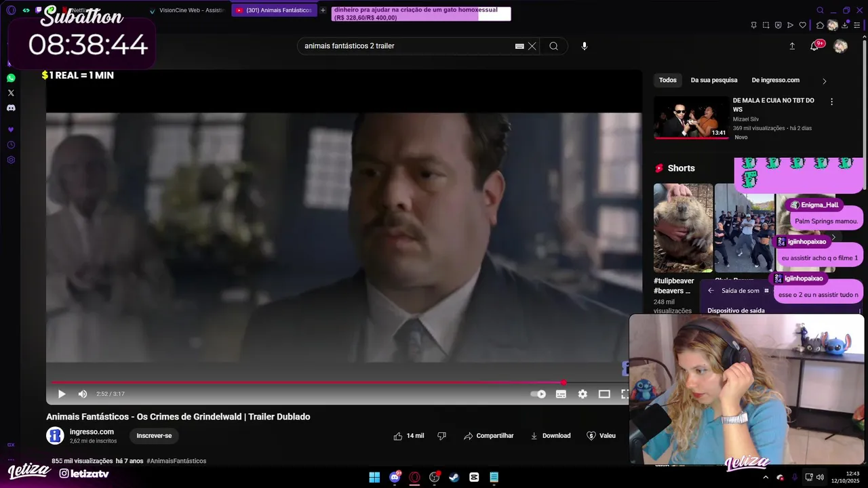Open sidebar settings gear icon

tap(11, 160)
